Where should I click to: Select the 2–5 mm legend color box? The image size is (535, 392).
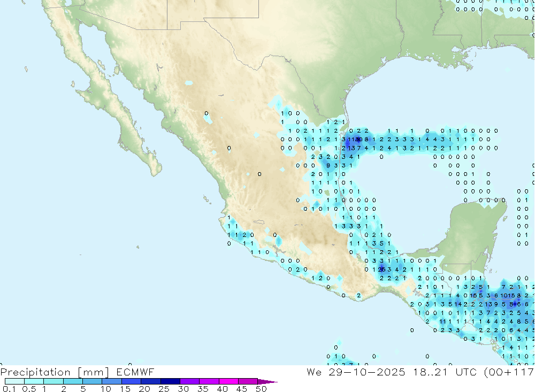click(73, 381)
